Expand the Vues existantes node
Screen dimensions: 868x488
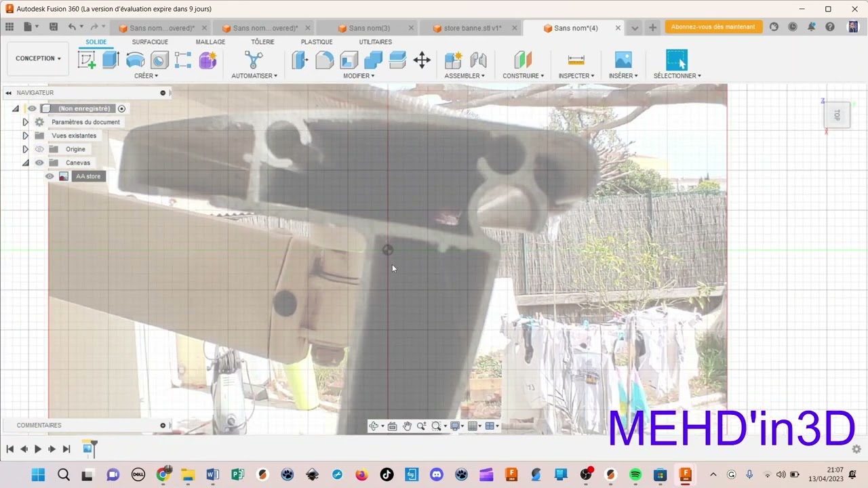25,136
